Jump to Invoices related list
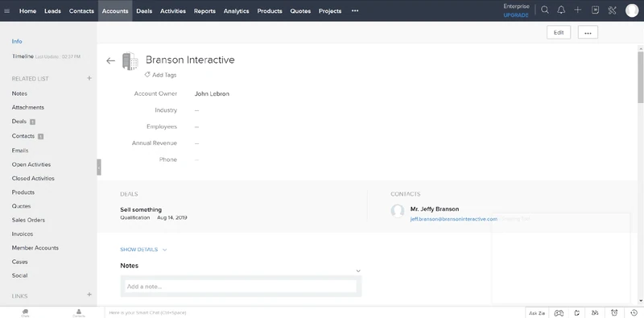 point(23,234)
